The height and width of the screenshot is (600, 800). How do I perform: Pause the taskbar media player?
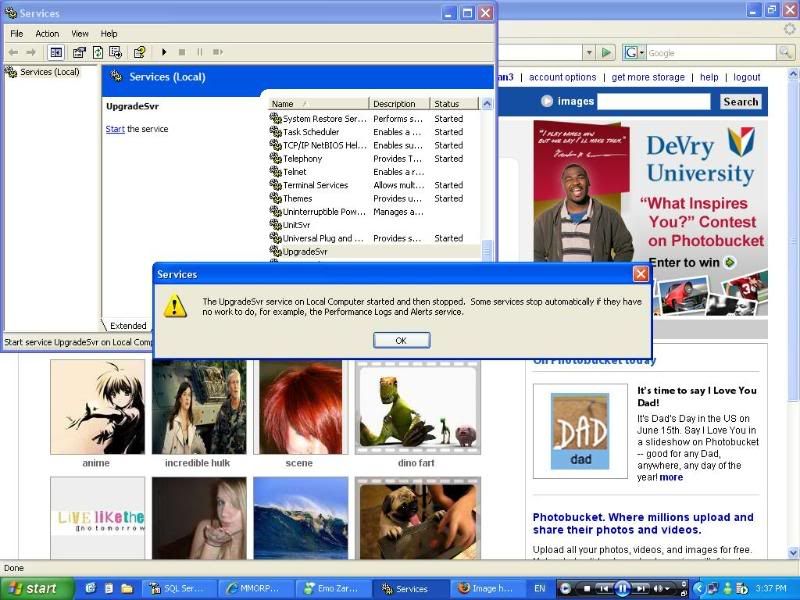(x=622, y=589)
